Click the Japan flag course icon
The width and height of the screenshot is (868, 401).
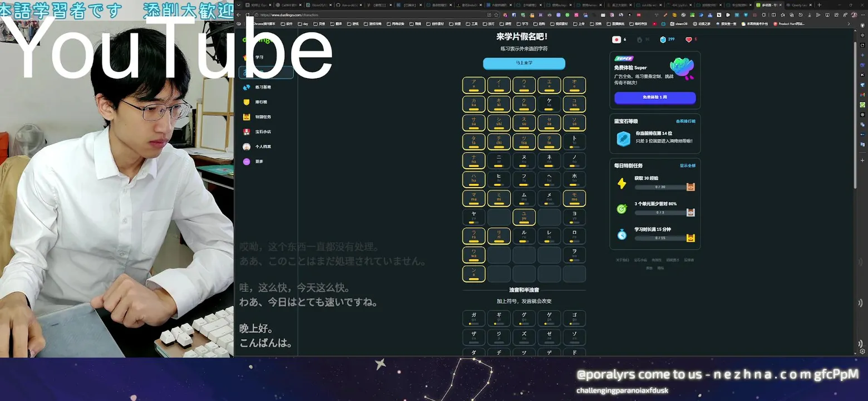click(617, 40)
